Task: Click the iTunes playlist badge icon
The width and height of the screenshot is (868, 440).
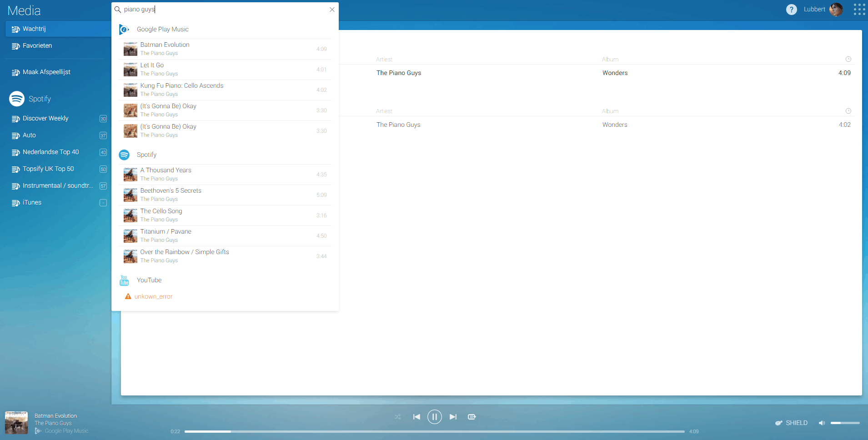Action: (103, 203)
